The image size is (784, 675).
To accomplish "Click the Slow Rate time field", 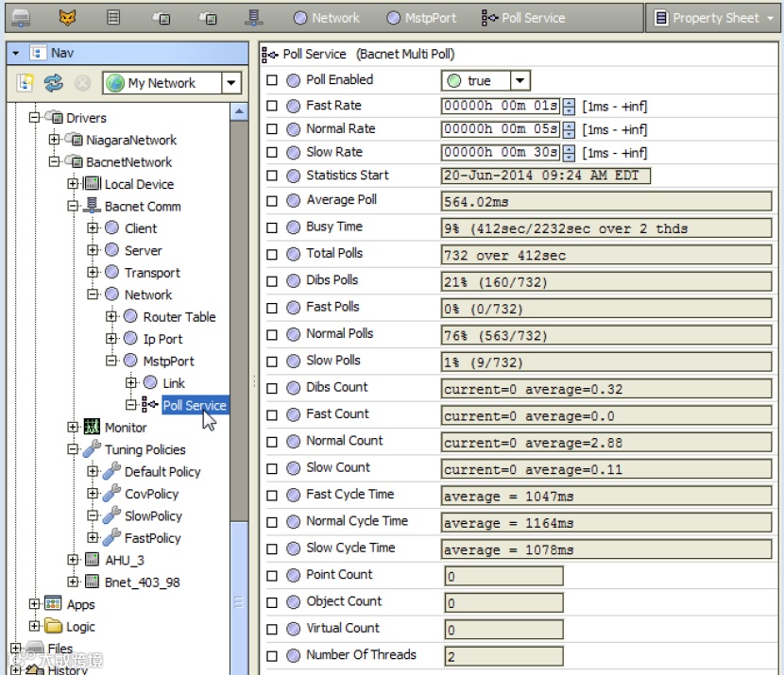I will coord(501,152).
